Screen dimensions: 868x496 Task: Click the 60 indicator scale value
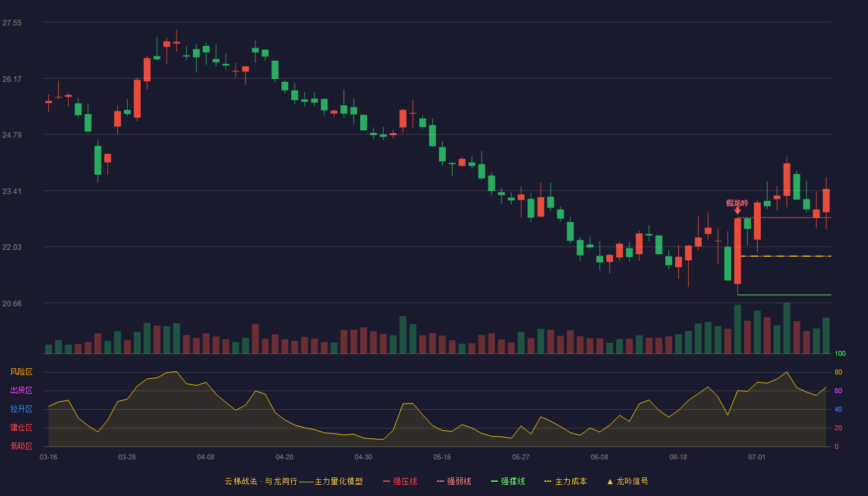click(838, 391)
